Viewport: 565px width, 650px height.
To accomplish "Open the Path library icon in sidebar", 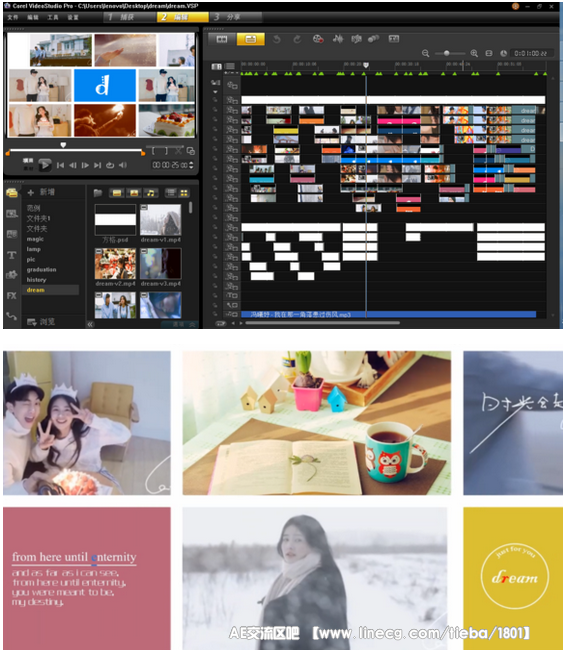I will click(12, 316).
